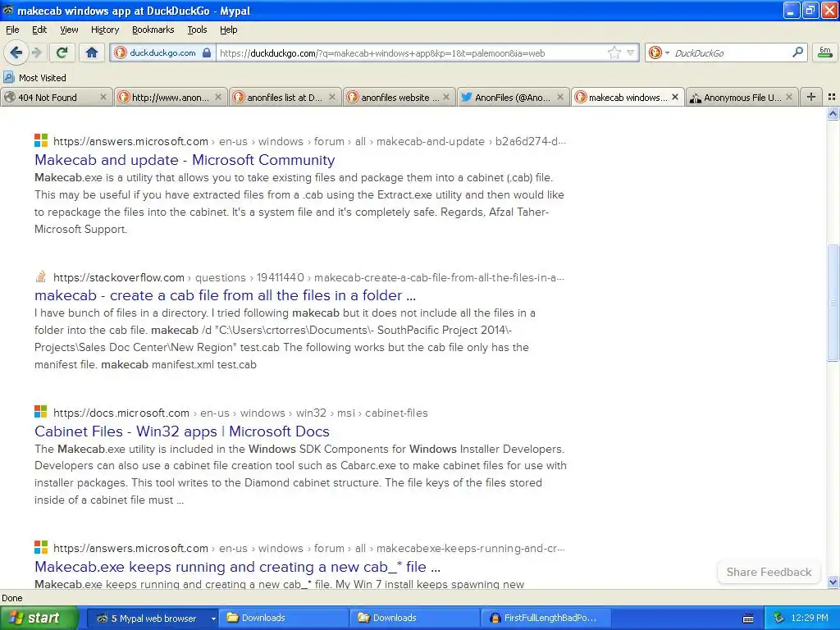Click the Share Feedback button
This screenshot has height=630, width=840.
click(769, 572)
